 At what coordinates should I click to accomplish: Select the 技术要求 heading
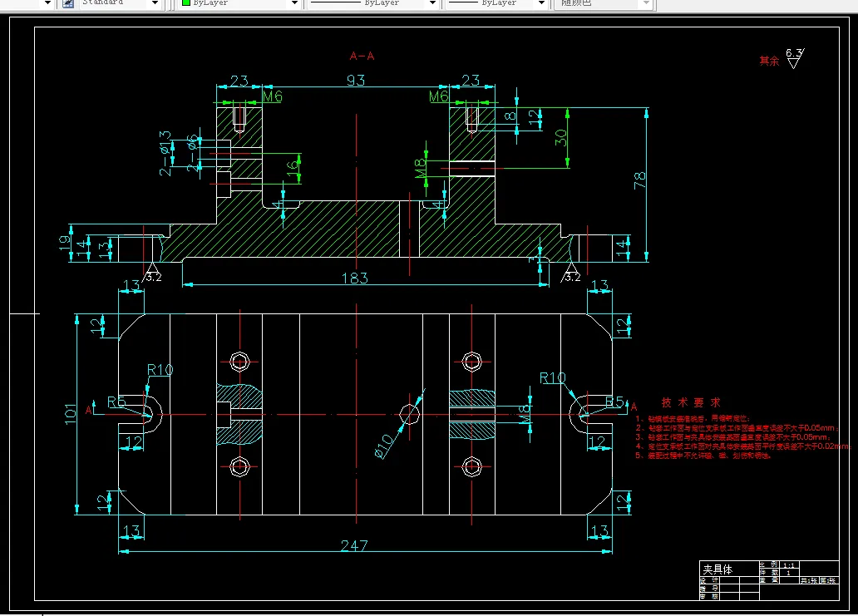click(691, 402)
